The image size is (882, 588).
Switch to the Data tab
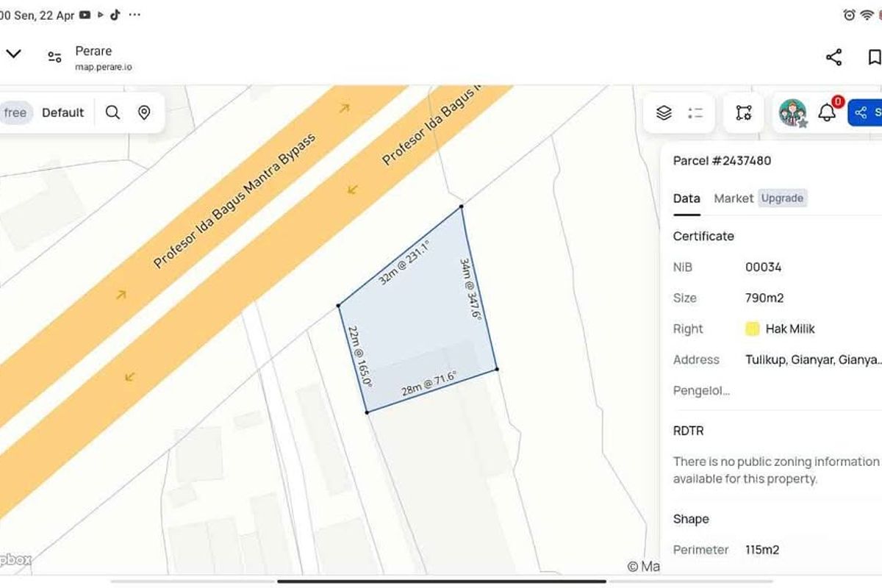pyautogui.click(x=686, y=198)
